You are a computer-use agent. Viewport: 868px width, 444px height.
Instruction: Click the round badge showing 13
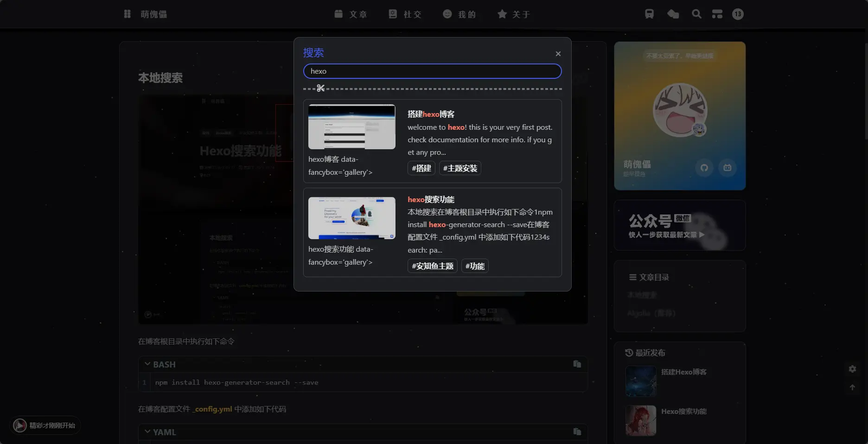click(x=738, y=14)
